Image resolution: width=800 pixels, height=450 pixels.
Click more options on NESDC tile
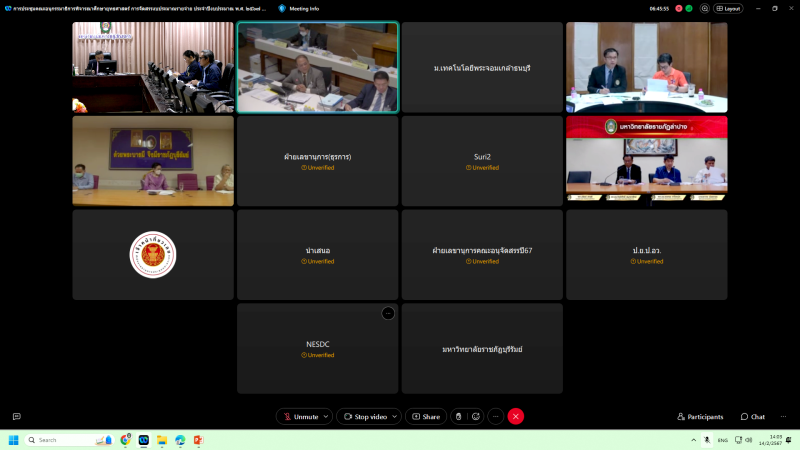(388, 313)
